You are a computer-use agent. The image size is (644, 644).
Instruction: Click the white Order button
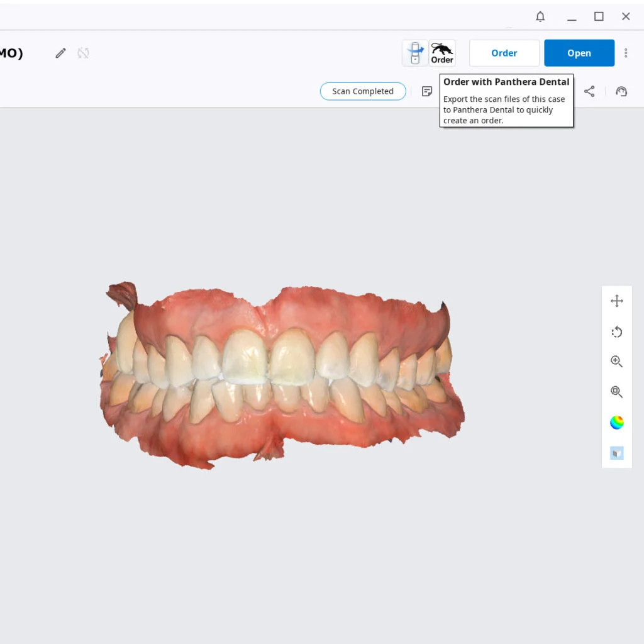(x=504, y=53)
